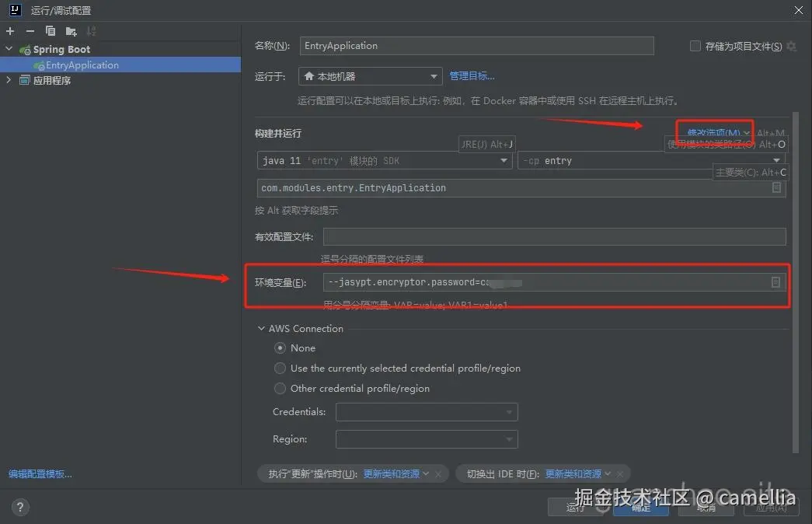Screen dimensions: 812x524
Task: Focus the main class input field
Action: point(521,187)
